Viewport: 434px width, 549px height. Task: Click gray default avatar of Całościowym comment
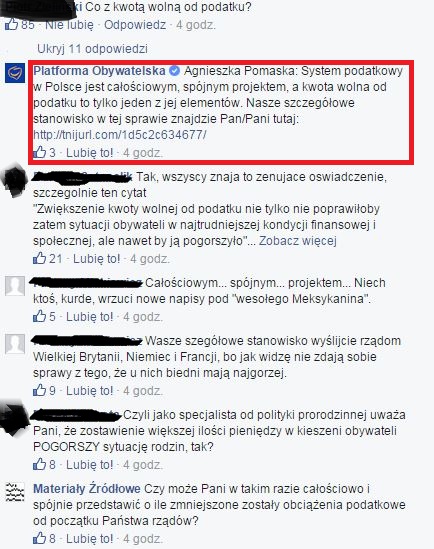pos(15,286)
